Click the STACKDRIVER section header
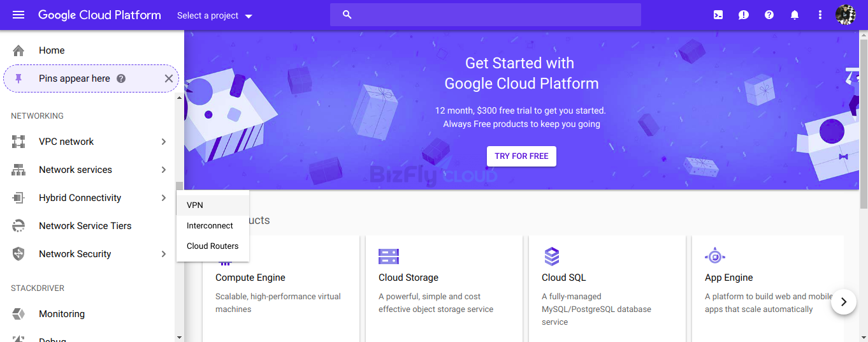868x342 pixels. coord(38,288)
